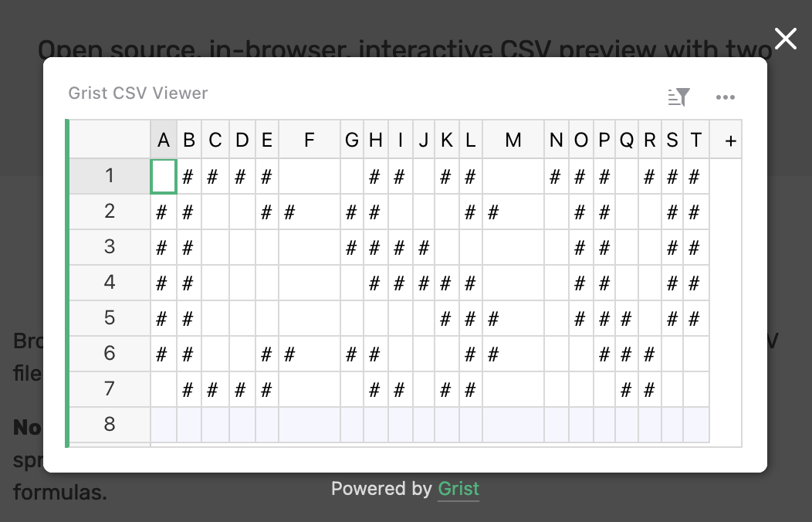Open the three-dot options menu

pos(726,97)
